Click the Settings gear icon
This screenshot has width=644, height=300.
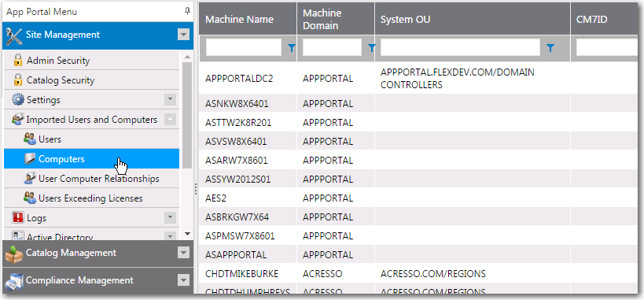pyautogui.click(x=18, y=100)
